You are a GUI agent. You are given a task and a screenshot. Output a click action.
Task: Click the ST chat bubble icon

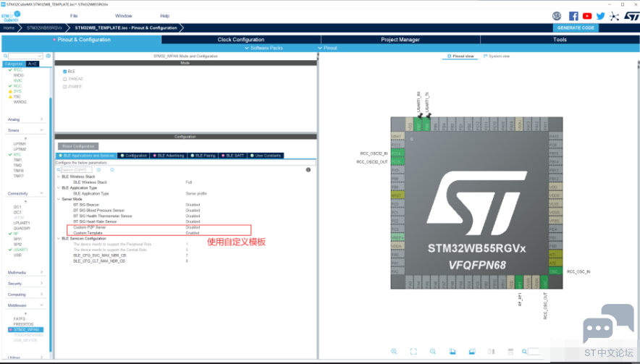coord(608,323)
